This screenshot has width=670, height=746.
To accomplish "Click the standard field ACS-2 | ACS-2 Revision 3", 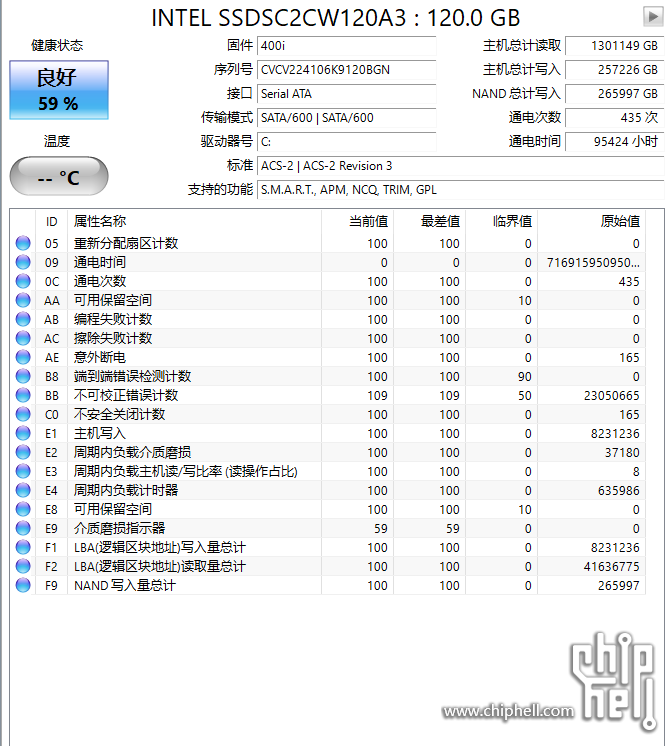I will pos(461,166).
